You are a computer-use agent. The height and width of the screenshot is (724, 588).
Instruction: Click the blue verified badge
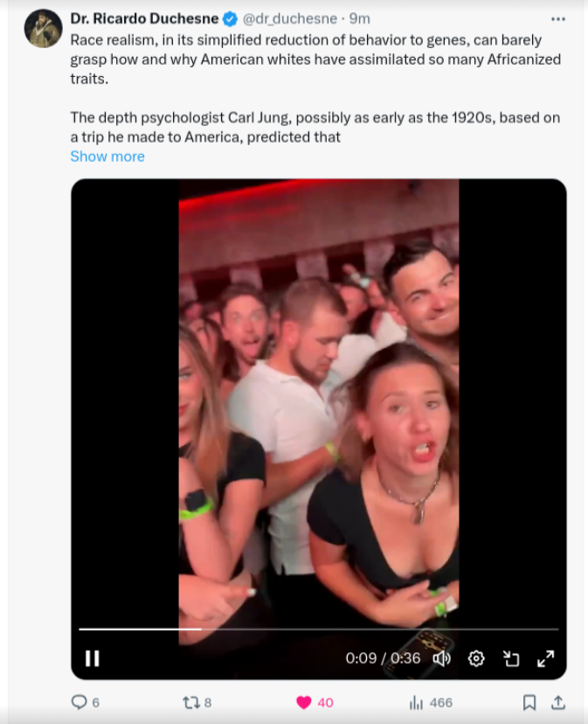pos(231,19)
